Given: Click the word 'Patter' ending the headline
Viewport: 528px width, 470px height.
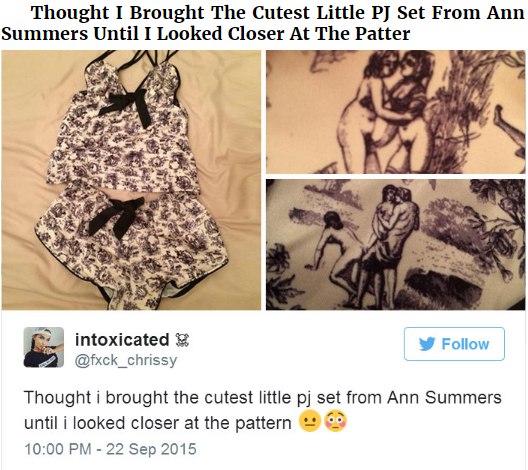Looking at the screenshot, I should [383, 34].
